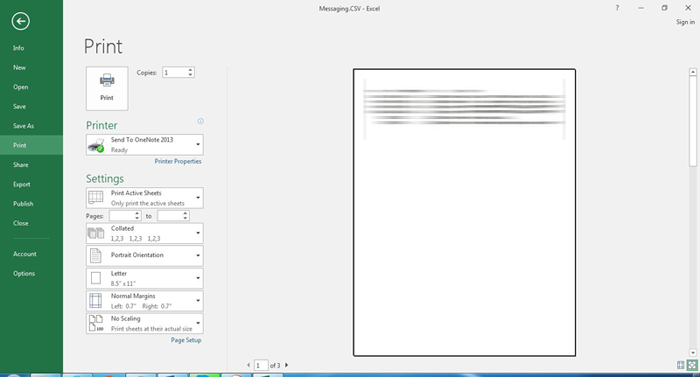Select Save in the backstage menu

[x=31, y=106]
